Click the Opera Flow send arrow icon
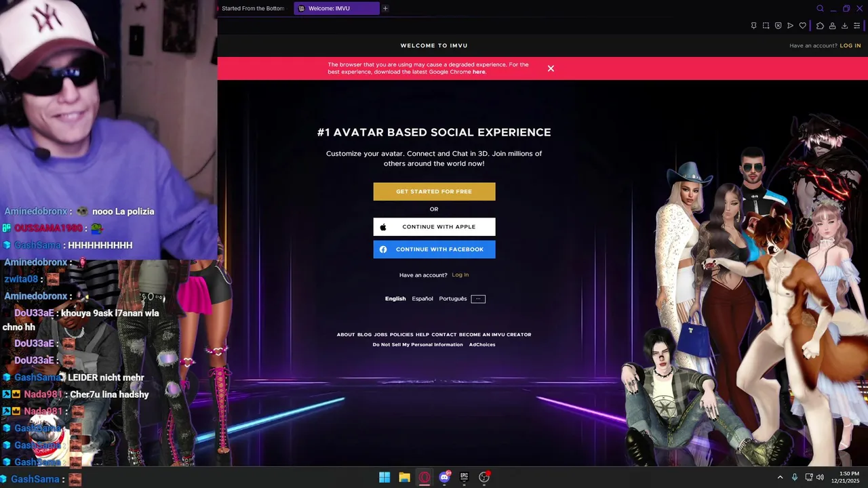Viewport: 868px width, 488px height. click(x=790, y=26)
